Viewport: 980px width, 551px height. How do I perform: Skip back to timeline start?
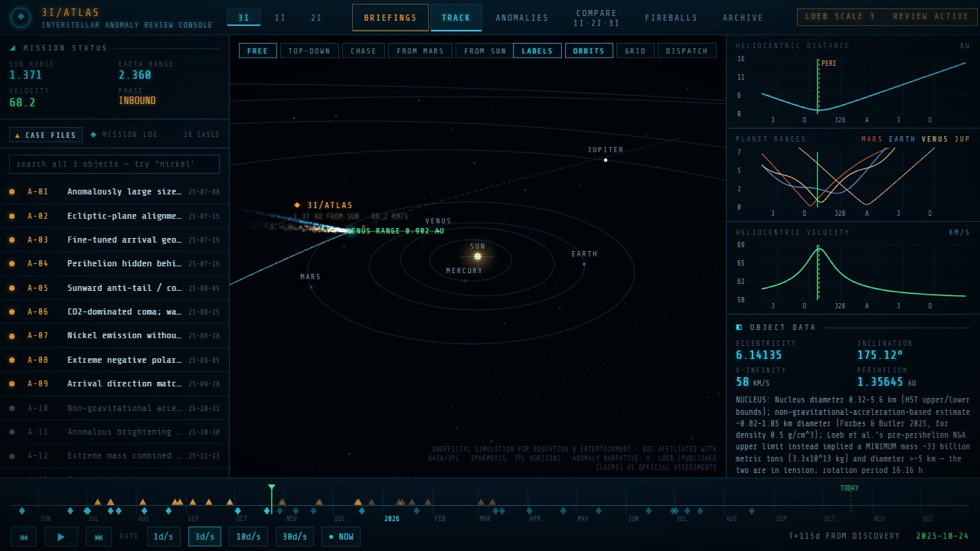(x=23, y=536)
